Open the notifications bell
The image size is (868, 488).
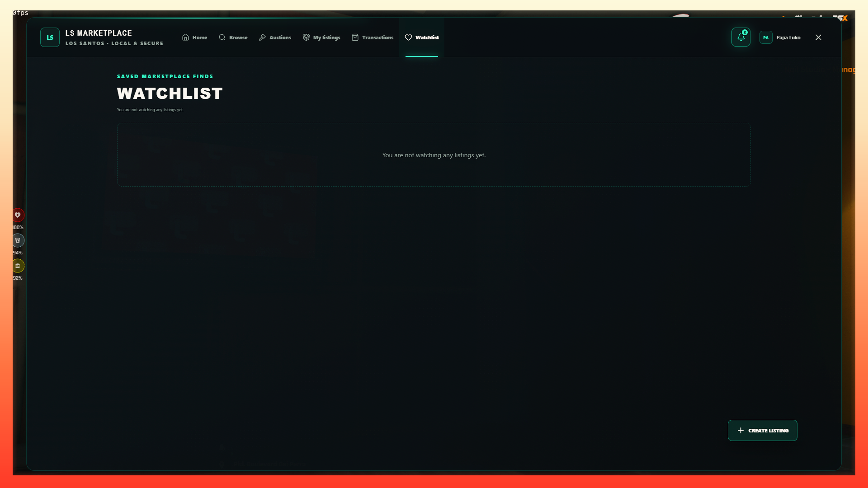[x=741, y=38]
